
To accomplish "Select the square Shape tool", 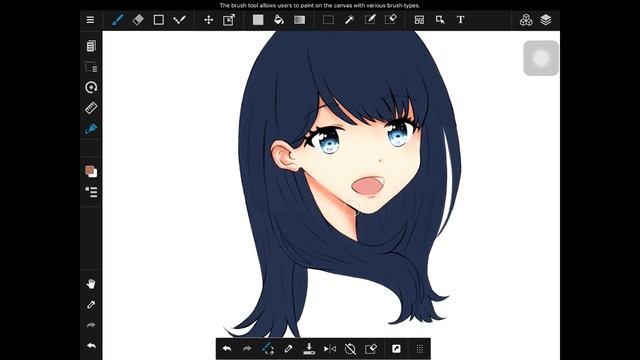I will [x=158, y=20].
